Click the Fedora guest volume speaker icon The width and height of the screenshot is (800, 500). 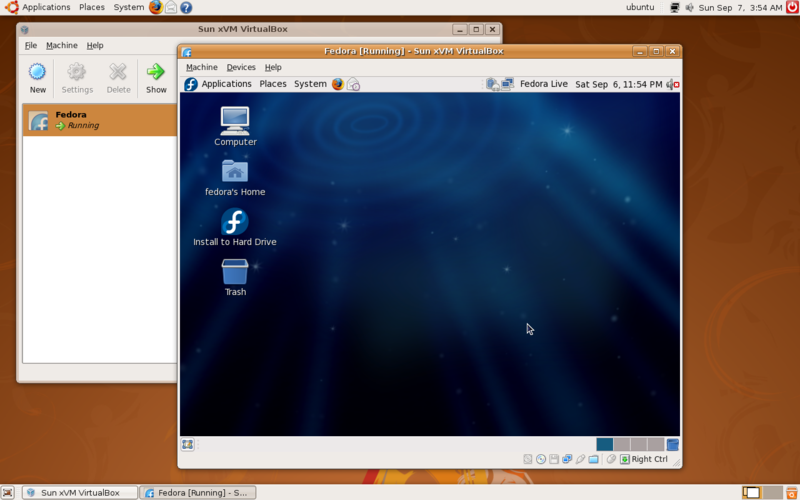[672, 84]
